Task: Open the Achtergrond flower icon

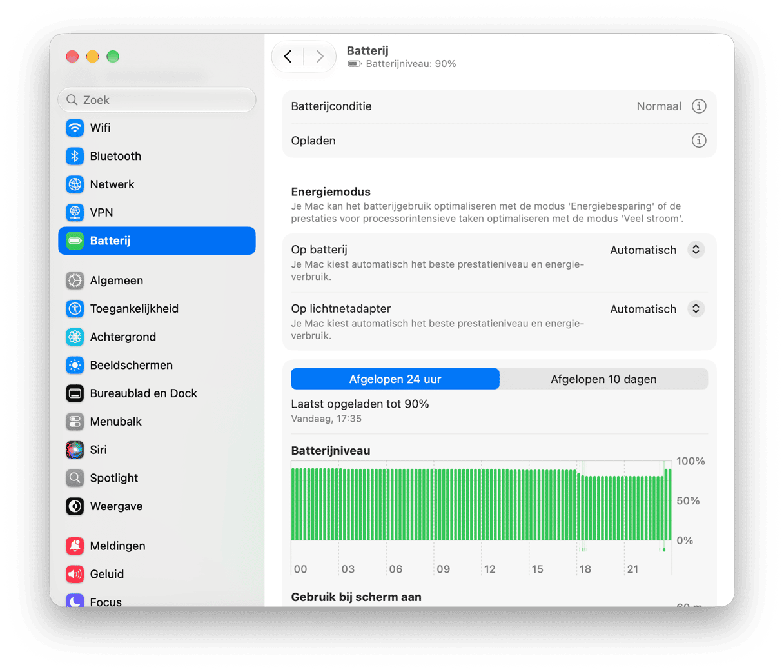Action: click(75, 337)
